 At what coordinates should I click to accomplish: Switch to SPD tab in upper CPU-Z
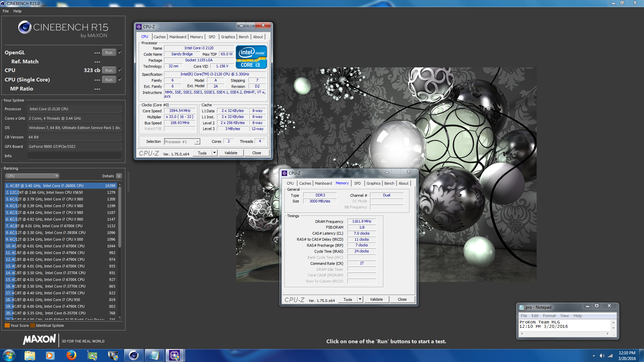[212, 37]
